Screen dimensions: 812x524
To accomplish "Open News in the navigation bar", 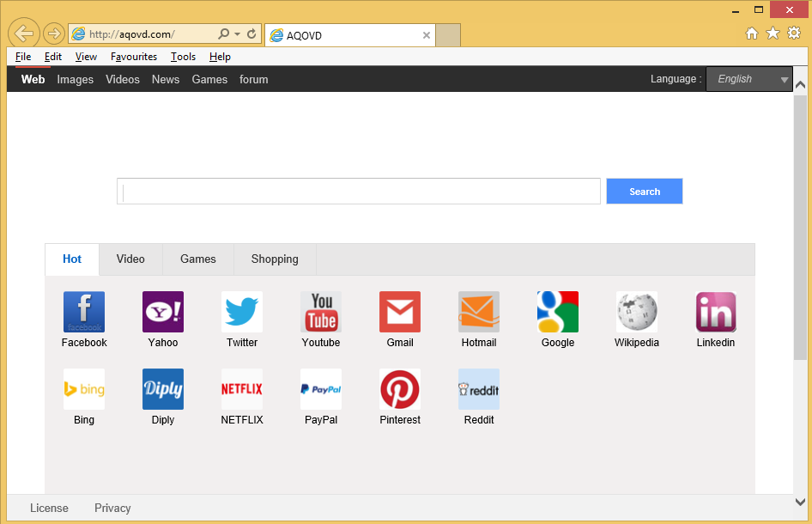I will point(166,79).
